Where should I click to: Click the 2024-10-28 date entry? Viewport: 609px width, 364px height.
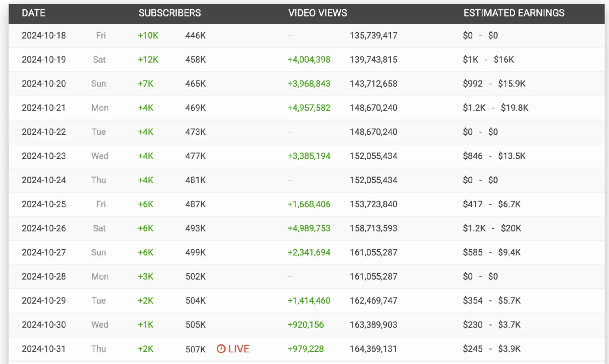click(44, 276)
